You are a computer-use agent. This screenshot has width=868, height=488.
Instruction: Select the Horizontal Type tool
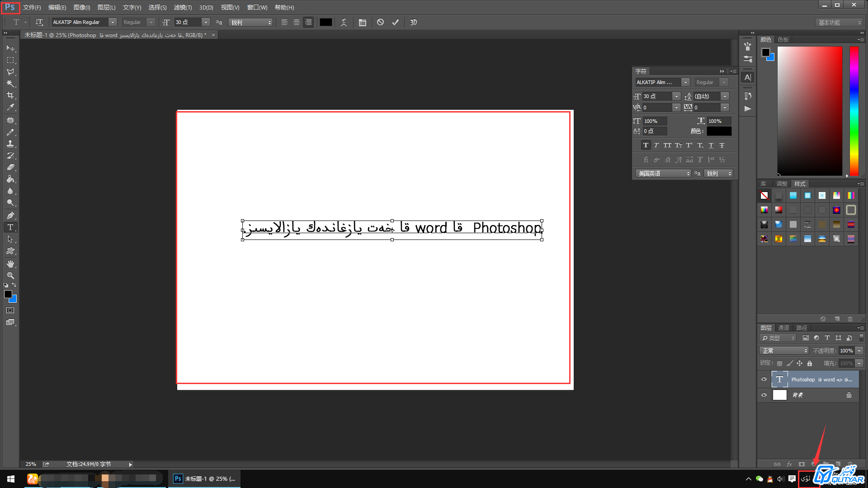click(x=10, y=227)
